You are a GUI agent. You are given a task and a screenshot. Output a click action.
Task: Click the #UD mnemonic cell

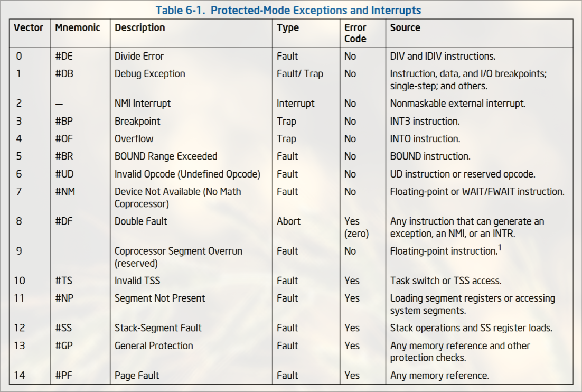tap(64, 174)
